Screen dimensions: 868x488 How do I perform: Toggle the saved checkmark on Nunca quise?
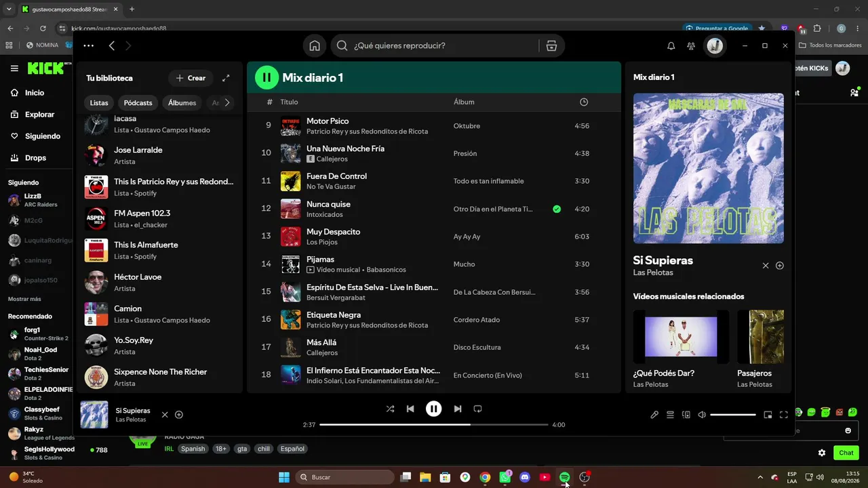click(x=557, y=209)
